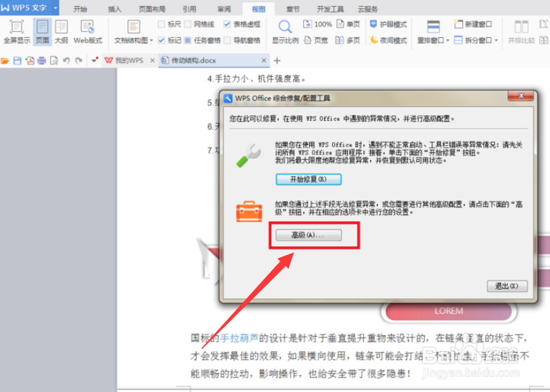Open the 插入 ribbon tab
This screenshot has width=550, height=392.
tap(114, 9)
